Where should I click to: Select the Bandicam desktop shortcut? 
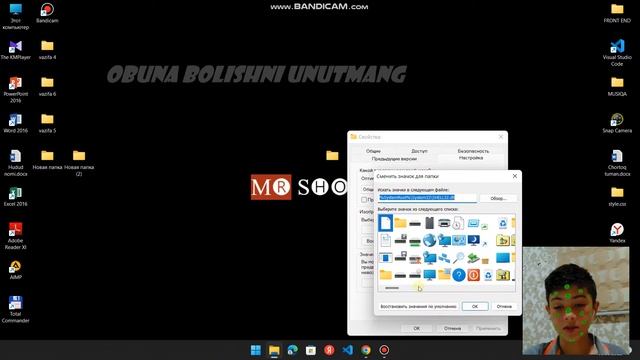[47, 13]
